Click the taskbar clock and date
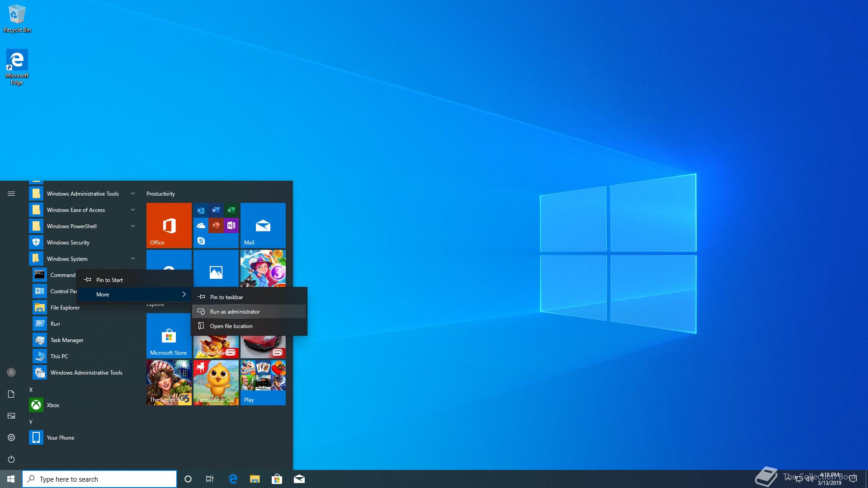This screenshot has width=868, height=488. pyautogui.click(x=829, y=479)
